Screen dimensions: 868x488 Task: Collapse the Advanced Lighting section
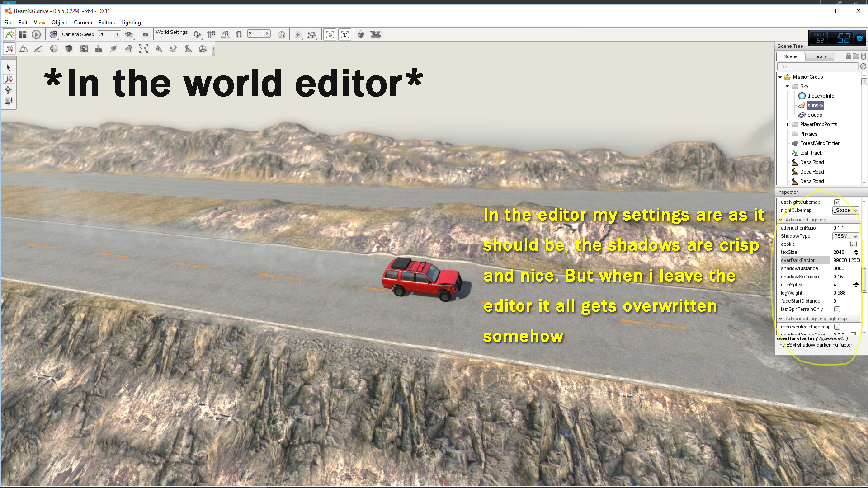[781, 220]
